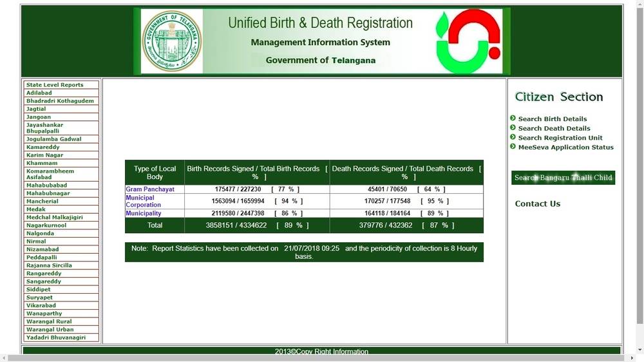Click the green bullet beside Search Birth Details

pos(513,118)
